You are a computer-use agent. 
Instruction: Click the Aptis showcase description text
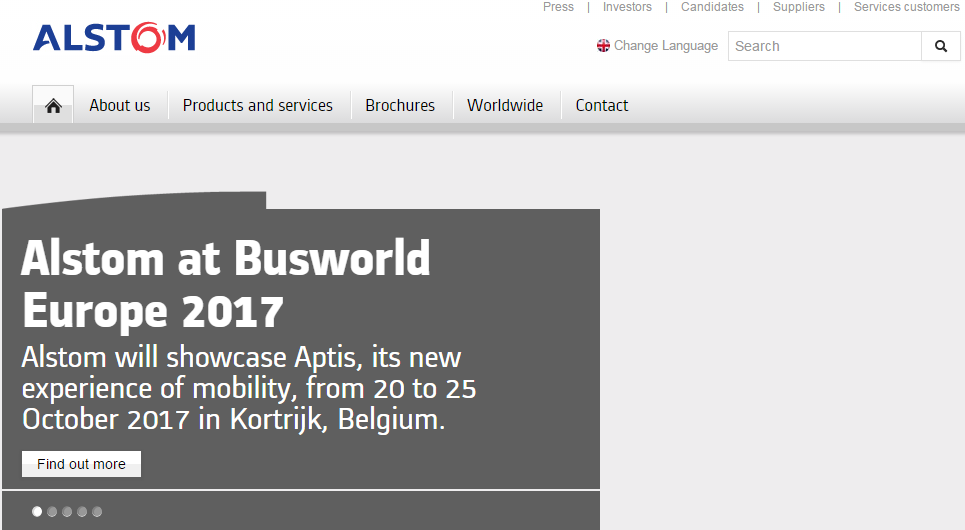249,388
